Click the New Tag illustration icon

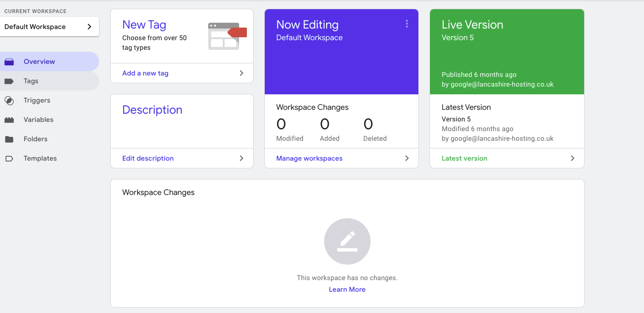pyautogui.click(x=225, y=35)
